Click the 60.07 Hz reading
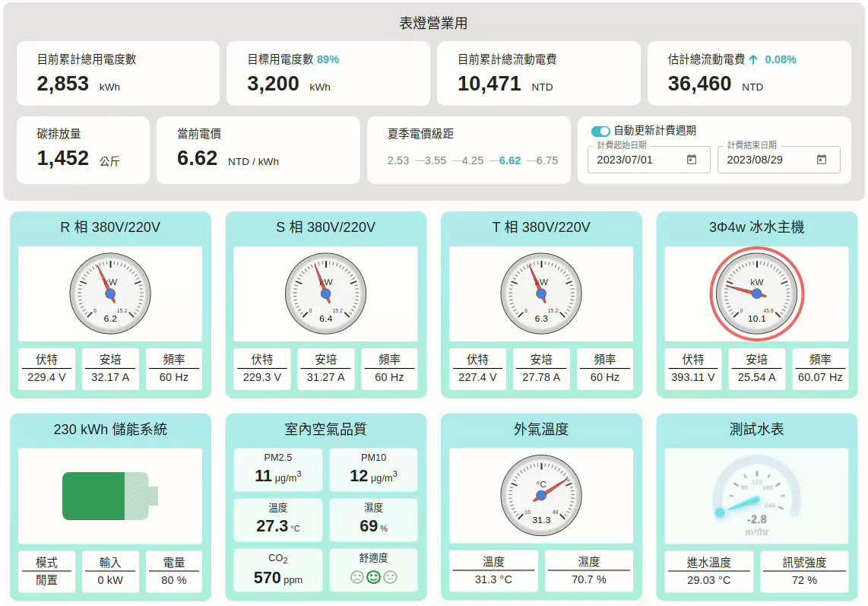This screenshot has width=868, height=606. click(820, 377)
